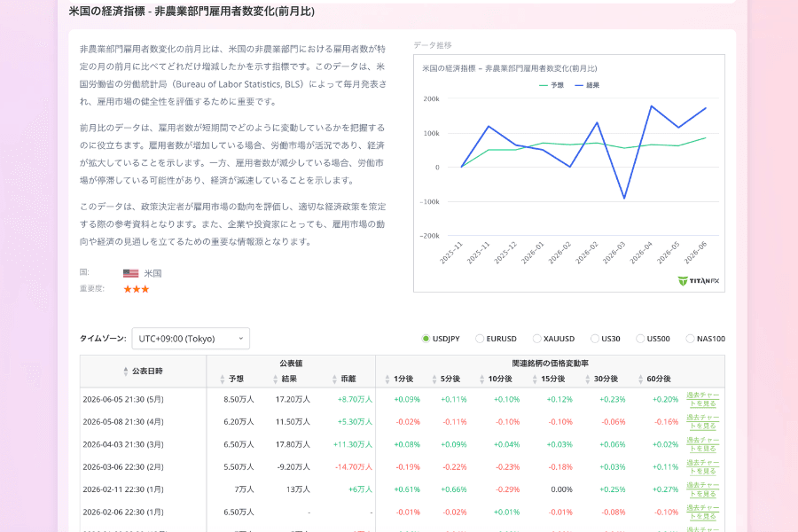This screenshot has height=532, width=798.
Task: Click the date cell 2026-04-03 21:30 (3月)
Action: 123,444
